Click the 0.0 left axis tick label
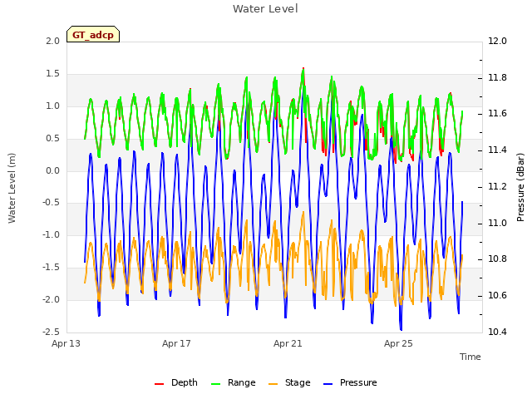This screenshot has width=532, height=399. (x=52, y=170)
